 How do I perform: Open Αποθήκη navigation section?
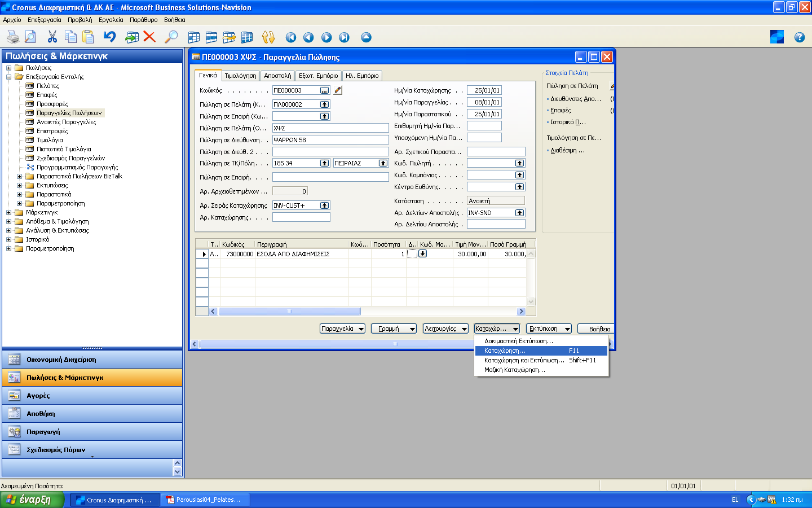point(92,414)
